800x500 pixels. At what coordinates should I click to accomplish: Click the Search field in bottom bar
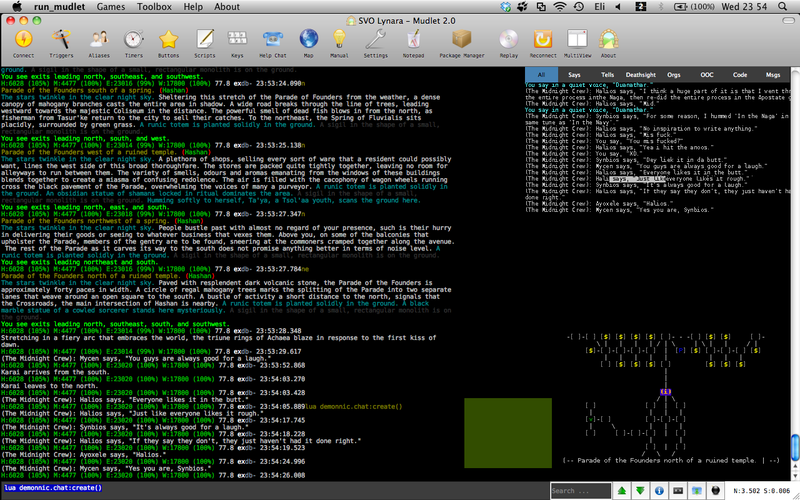[581, 491]
